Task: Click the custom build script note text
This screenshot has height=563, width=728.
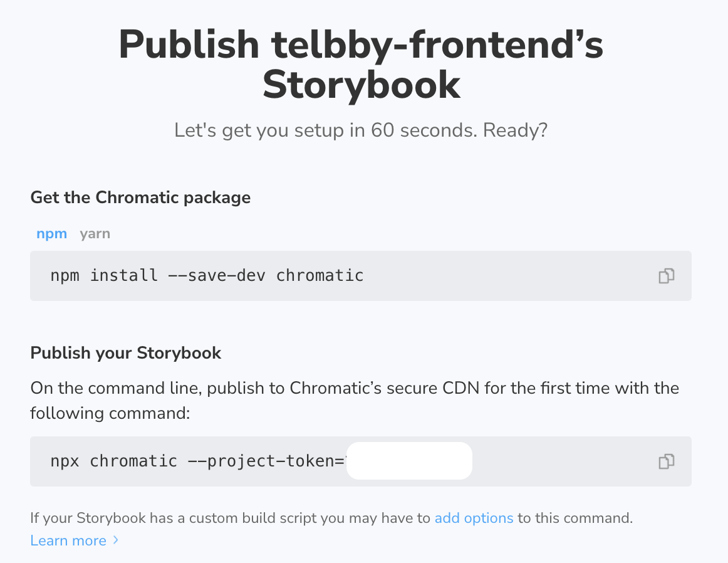Action: 331,518
